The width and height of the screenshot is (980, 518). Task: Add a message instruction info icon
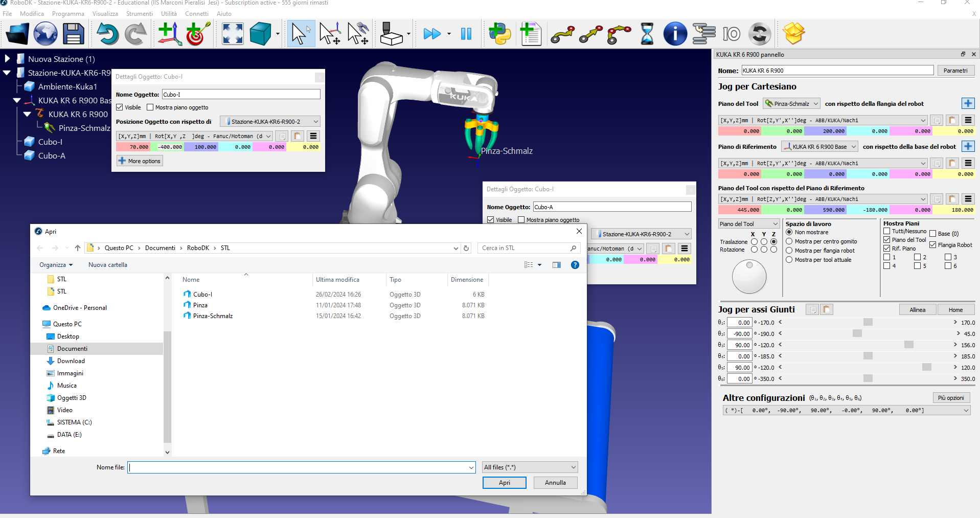pyautogui.click(x=675, y=34)
